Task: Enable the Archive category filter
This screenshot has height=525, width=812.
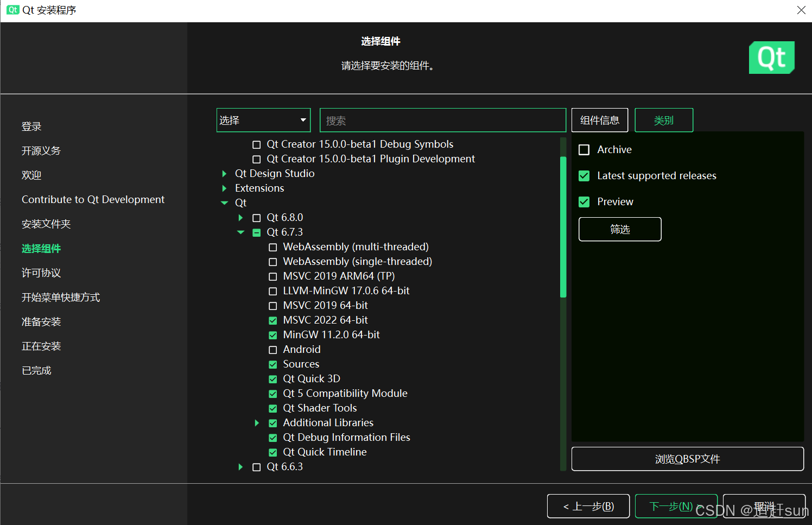Action: click(x=584, y=150)
